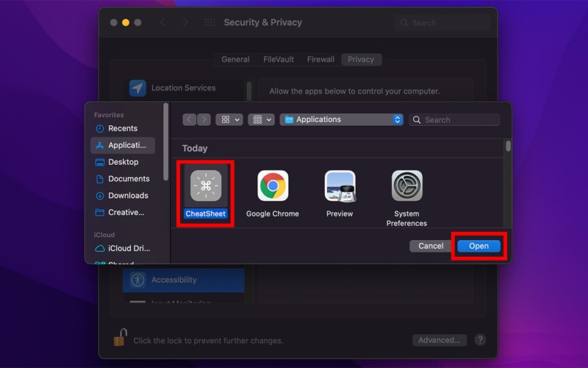Screen dimensions: 588x368
Task: Select the CheatSheet app icon
Action: pyautogui.click(x=206, y=185)
